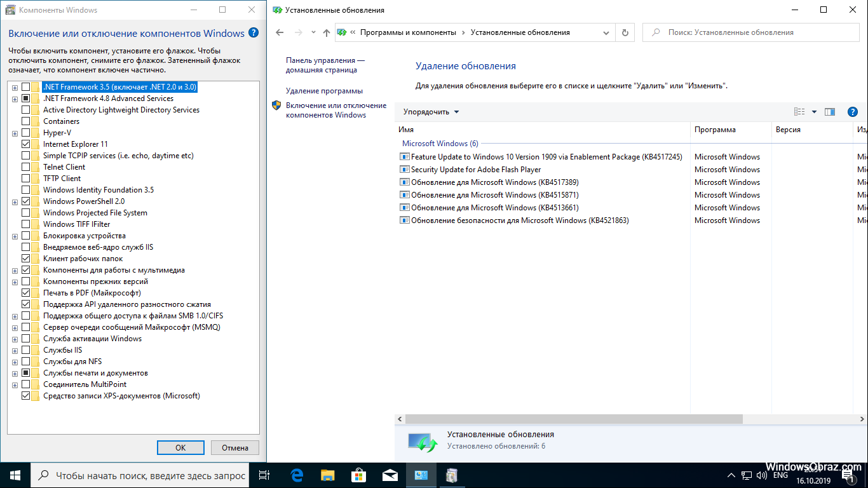Uncheck Печать в PDF (Майкрософт)
This screenshot has width=868, height=488.
25,293
